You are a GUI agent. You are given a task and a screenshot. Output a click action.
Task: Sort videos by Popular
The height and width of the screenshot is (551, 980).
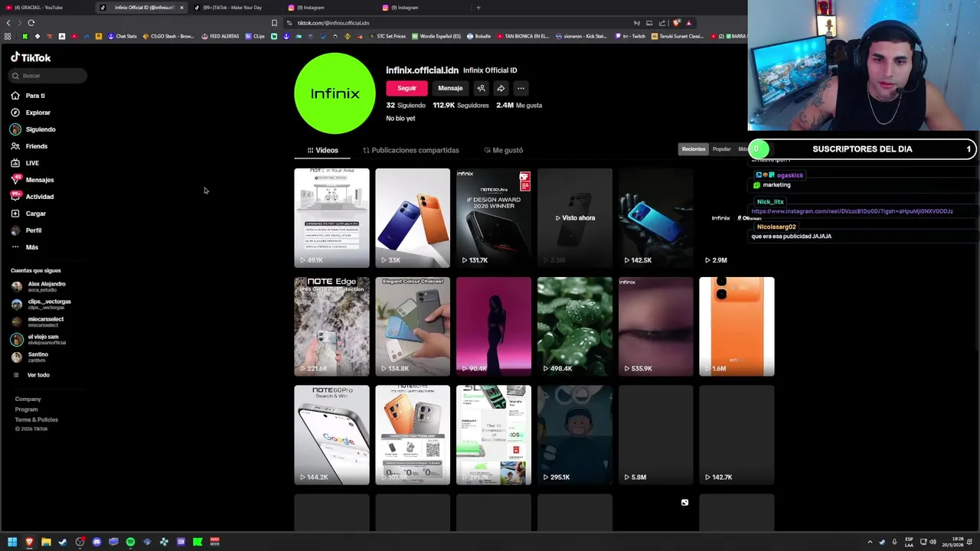coord(722,149)
